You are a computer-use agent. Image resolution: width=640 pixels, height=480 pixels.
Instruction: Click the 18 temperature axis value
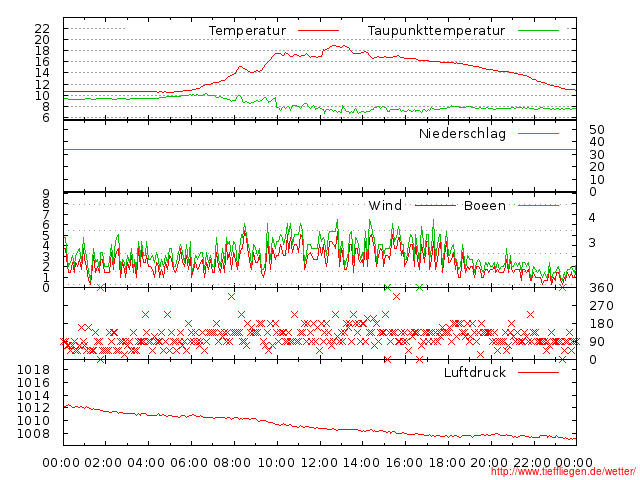tap(42, 51)
